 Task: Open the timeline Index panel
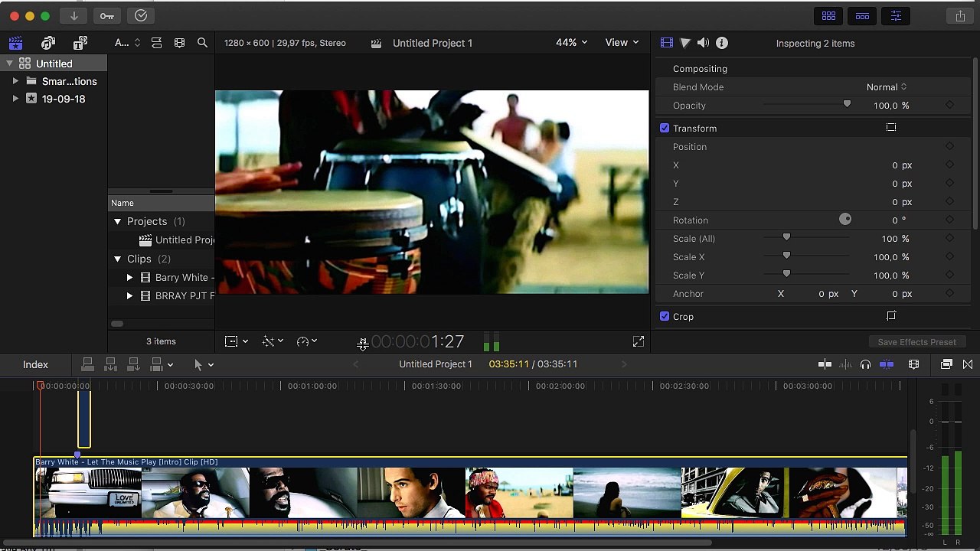(35, 365)
